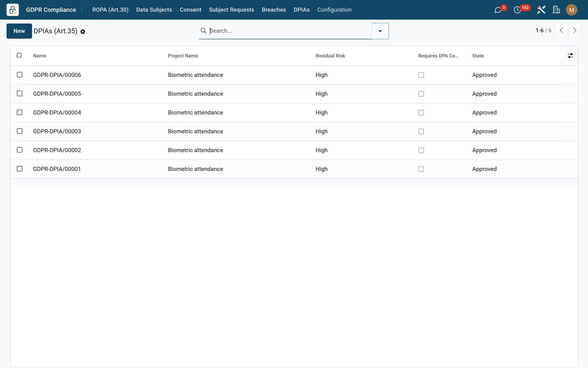Toggle Requires DPA checkbox for GDPR-DPIA/00006
588x368 pixels.
[421, 75]
